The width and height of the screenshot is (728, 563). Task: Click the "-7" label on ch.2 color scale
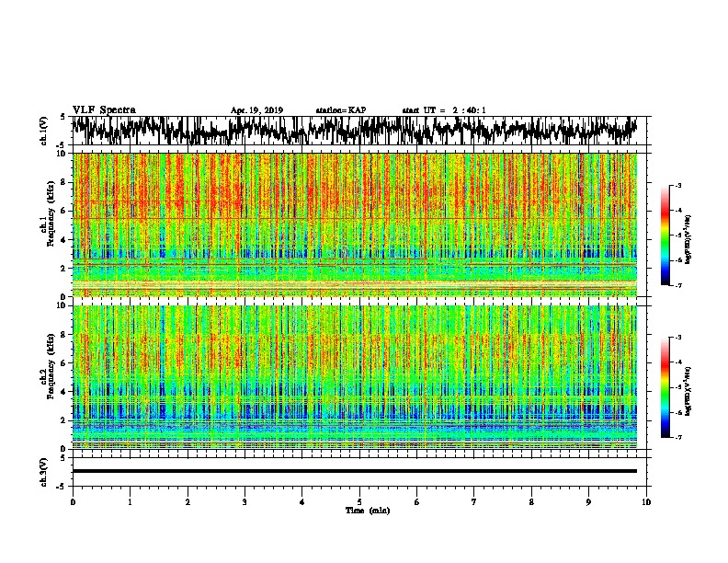(x=677, y=437)
